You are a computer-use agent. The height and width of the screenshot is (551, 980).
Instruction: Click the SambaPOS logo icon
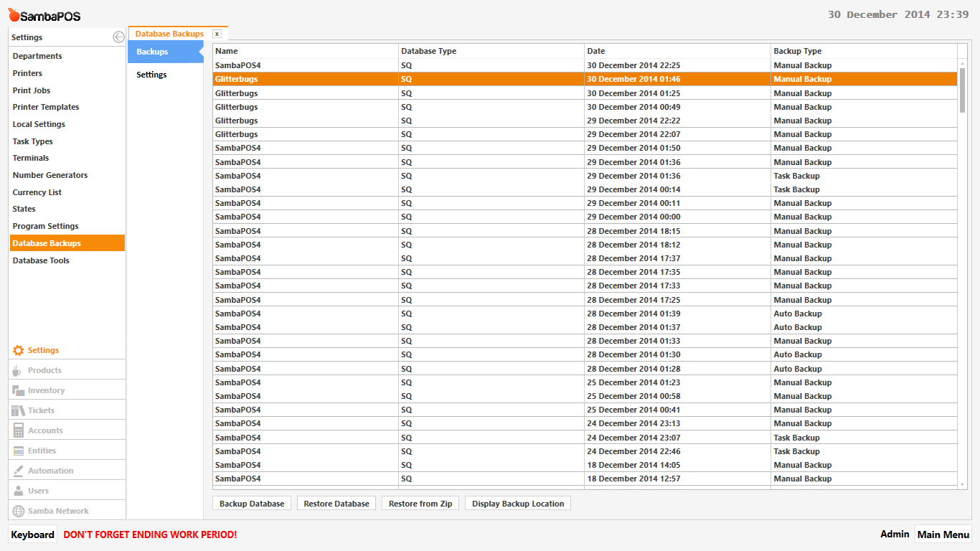click(x=14, y=15)
